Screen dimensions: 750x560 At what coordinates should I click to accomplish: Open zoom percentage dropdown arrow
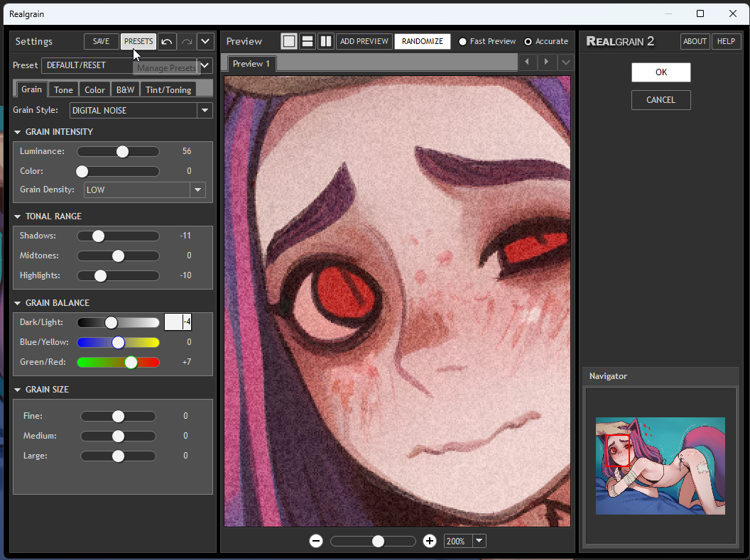coord(479,541)
